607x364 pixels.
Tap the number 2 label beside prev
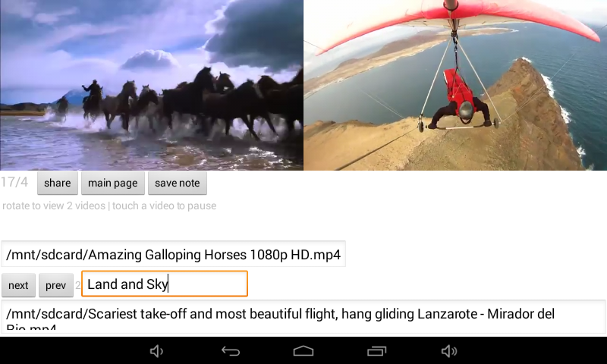pyautogui.click(x=78, y=285)
